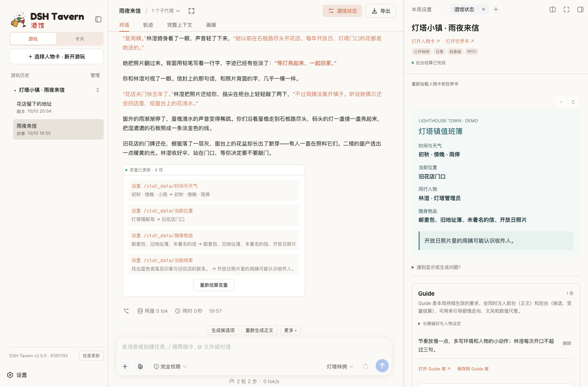Click the DSH Tavern logo
The width and height of the screenshot is (588, 387).
coord(47,20)
